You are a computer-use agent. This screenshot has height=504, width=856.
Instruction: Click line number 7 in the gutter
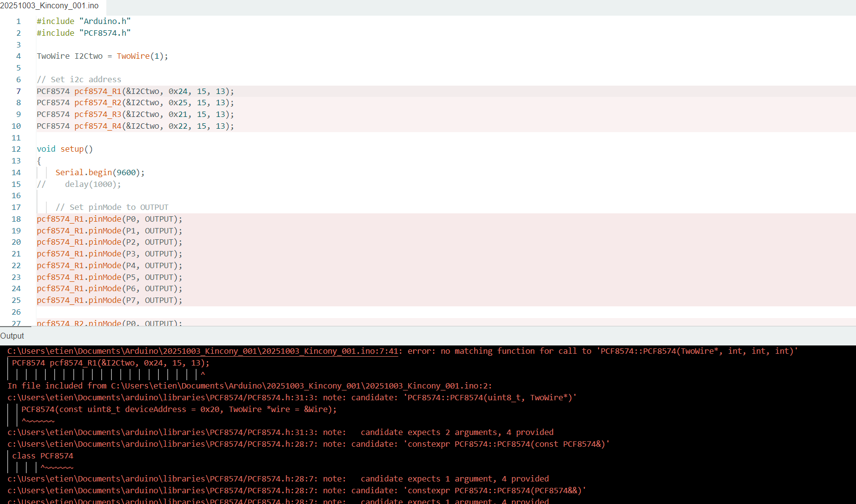coord(19,92)
